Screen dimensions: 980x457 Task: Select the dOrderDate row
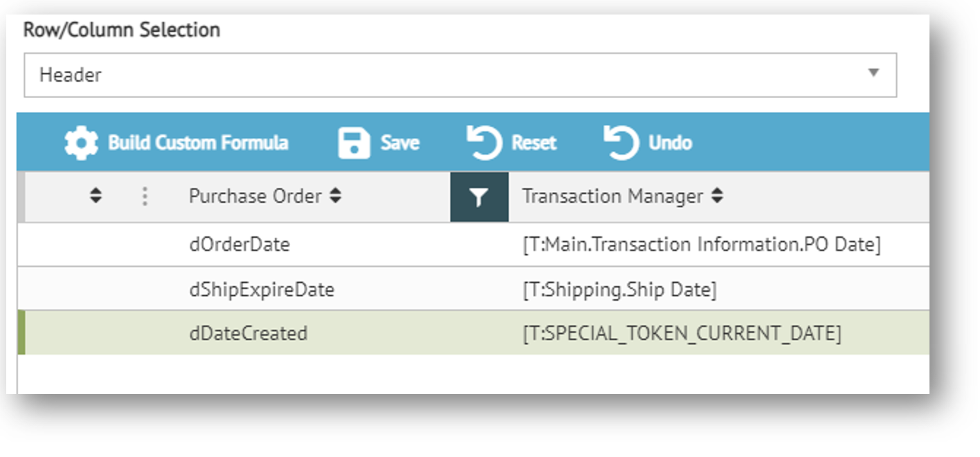[x=239, y=245]
